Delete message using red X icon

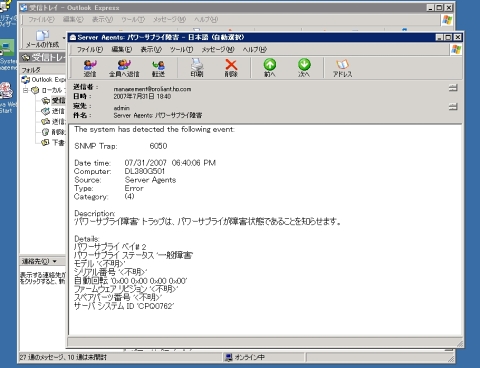231,68
